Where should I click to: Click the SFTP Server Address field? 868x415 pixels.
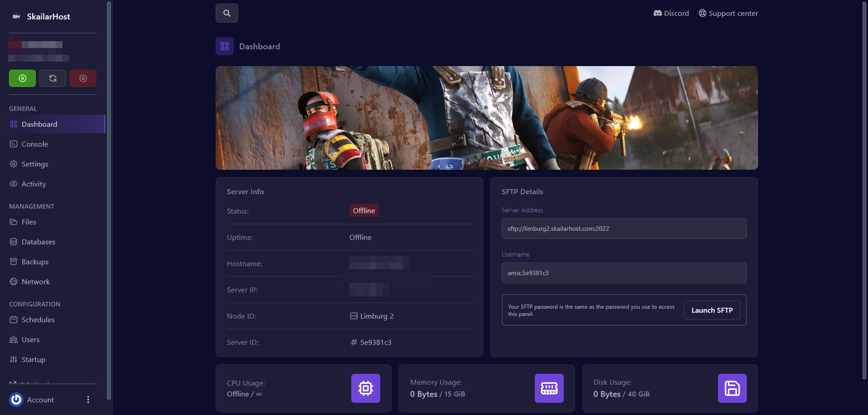[x=624, y=229]
